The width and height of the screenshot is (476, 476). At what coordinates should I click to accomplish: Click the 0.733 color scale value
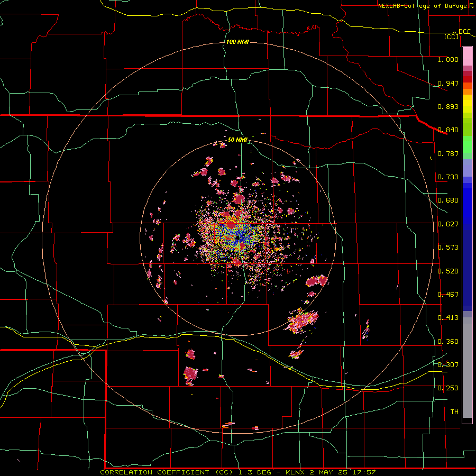click(448, 177)
